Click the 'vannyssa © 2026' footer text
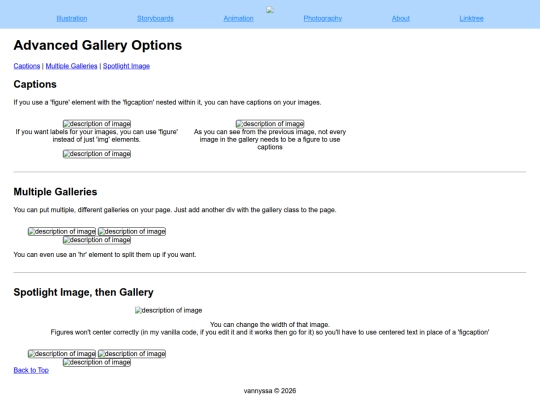Image resolution: width=540 pixels, height=405 pixels. coord(270,391)
